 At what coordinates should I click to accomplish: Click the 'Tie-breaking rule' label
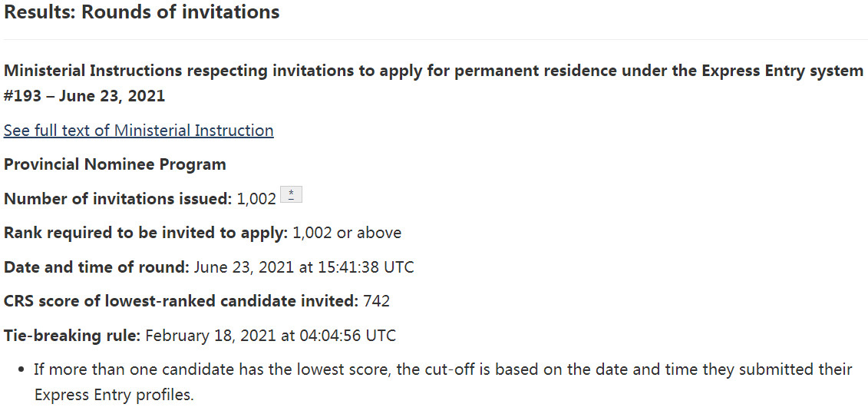[x=71, y=336]
